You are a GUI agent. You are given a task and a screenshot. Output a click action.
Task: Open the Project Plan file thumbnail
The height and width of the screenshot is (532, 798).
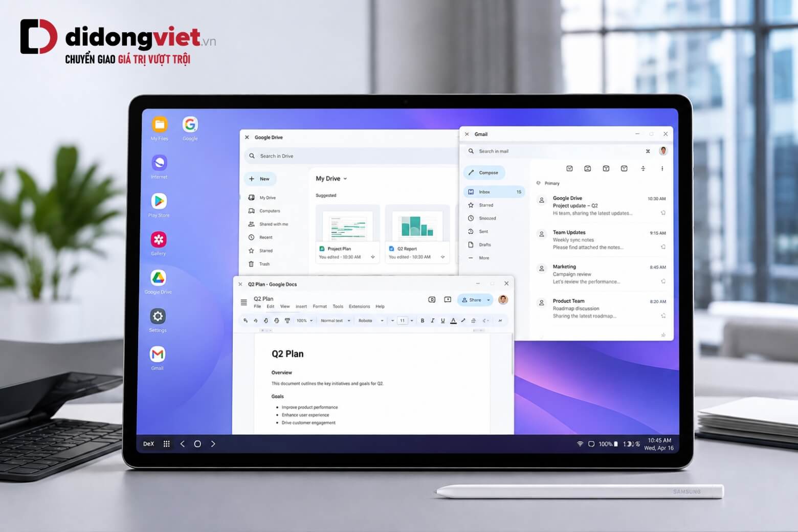[x=348, y=234]
